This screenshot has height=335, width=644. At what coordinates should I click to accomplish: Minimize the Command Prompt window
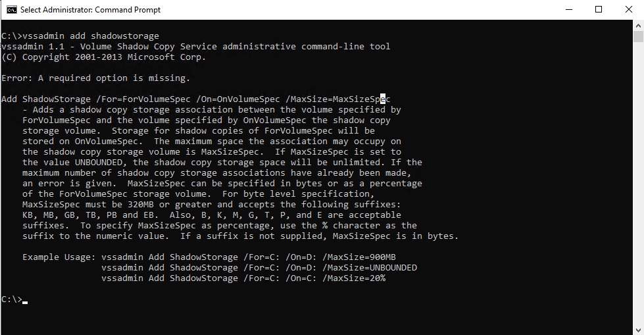(x=568, y=10)
